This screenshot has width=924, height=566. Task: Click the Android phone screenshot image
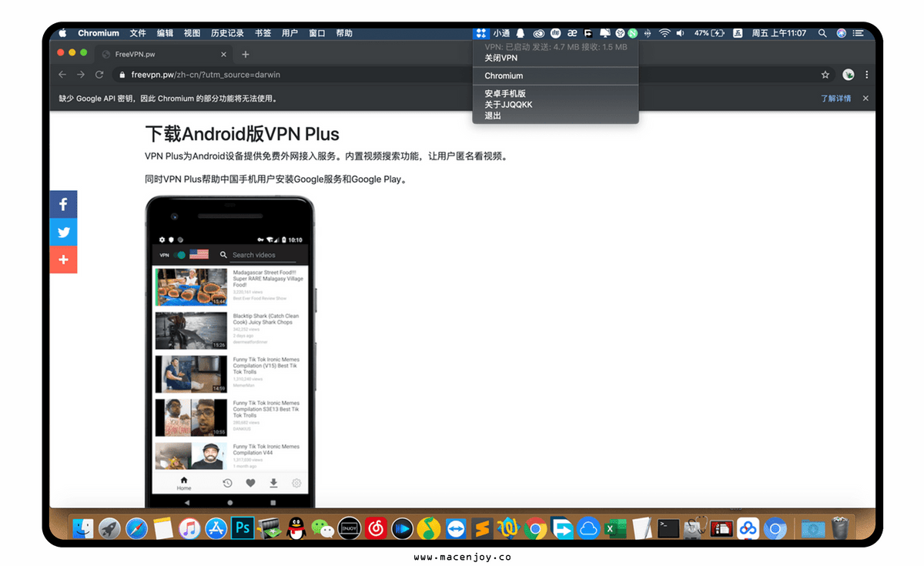point(230,351)
